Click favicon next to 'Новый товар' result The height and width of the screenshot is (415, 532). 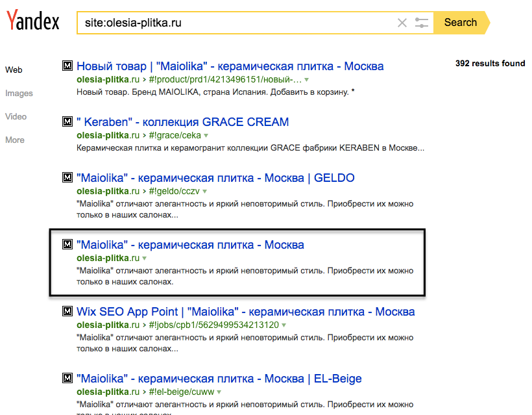(67, 66)
